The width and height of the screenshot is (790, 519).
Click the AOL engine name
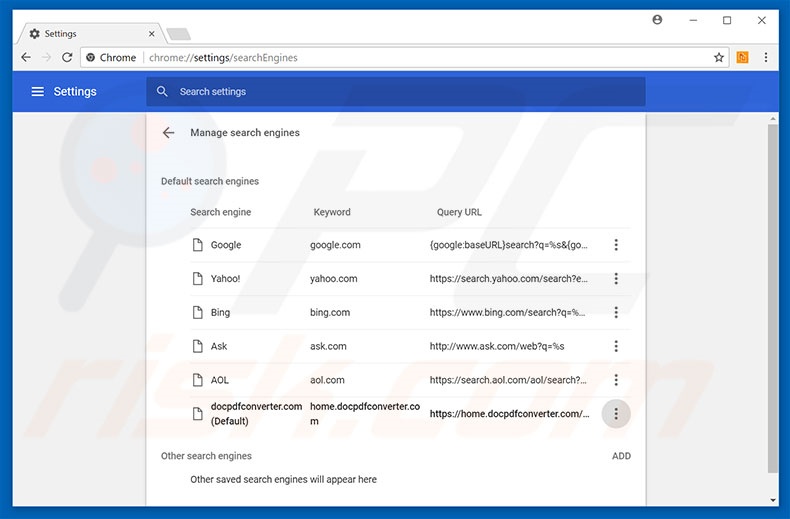(220, 380)
